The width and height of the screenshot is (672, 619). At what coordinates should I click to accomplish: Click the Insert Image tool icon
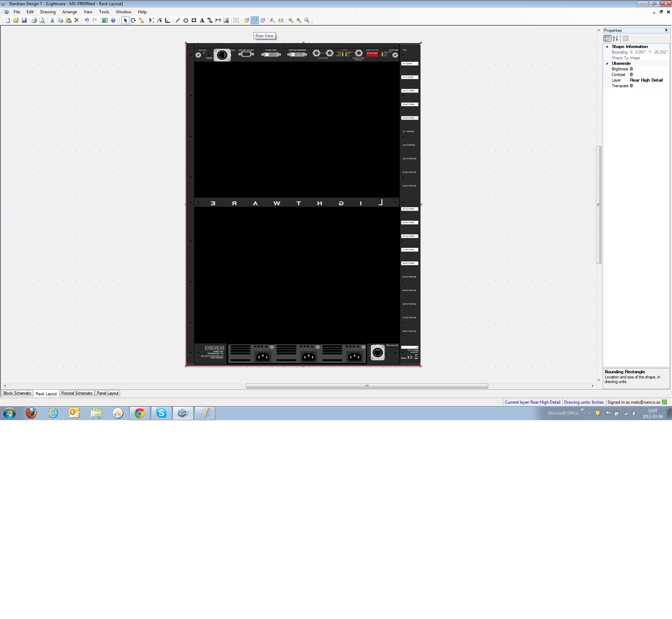[x=226, y=21]
